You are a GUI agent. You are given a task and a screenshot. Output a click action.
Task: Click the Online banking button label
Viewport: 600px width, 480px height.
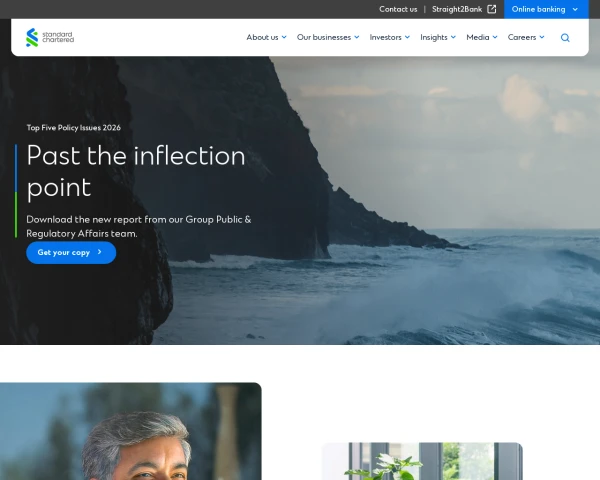[538, 9]
